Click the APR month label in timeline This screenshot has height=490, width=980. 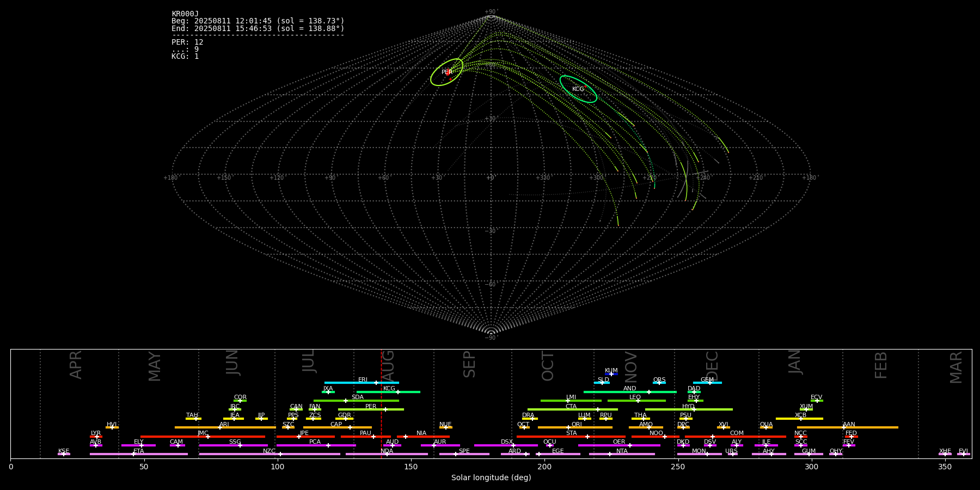pyautogui.click(x=76, y=365)
